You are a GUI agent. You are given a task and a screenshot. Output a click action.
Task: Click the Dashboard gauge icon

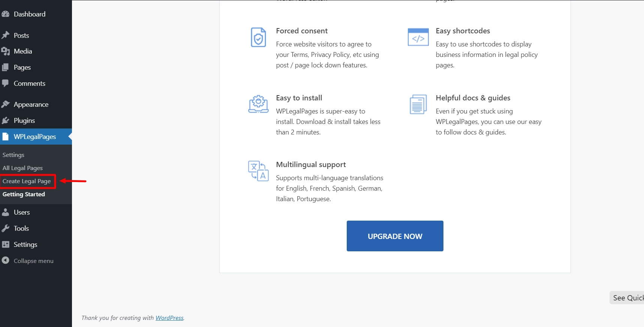[5, 14]
